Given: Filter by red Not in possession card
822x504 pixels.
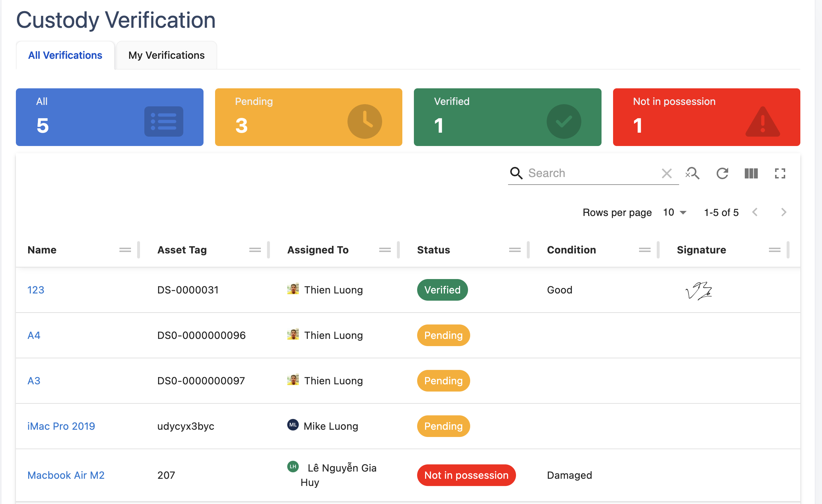Looking at the screenshot, I should [706, 117].
